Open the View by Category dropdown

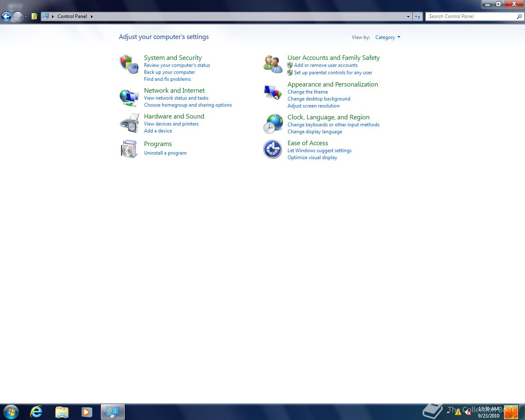(x=388, y=37)
